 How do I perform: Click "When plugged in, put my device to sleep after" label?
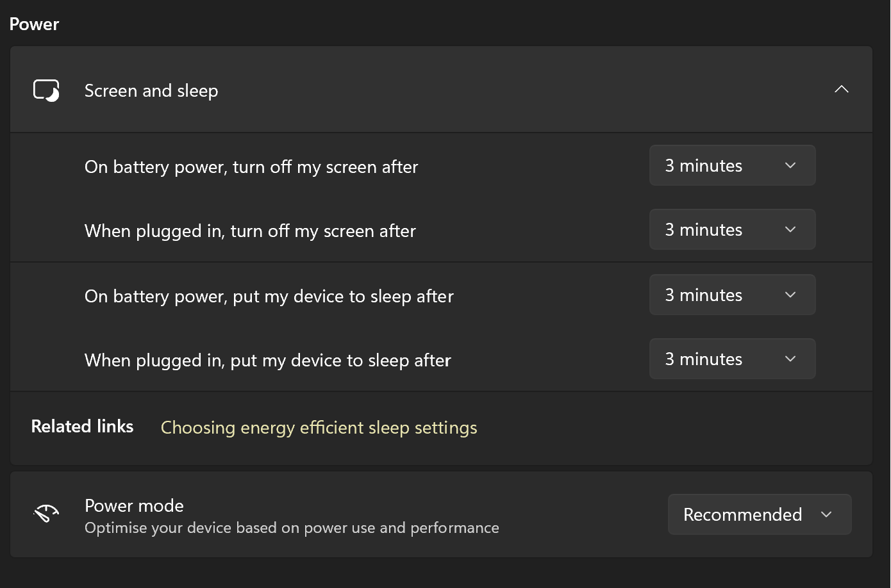(x=268, y=361)
